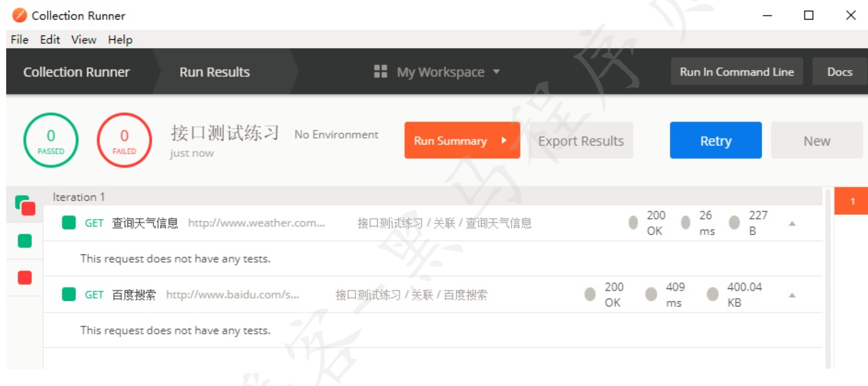The height and width of the screenshot is (386, 868).
Task: Click the Postman logo in title bar
Action: (19, 15)
